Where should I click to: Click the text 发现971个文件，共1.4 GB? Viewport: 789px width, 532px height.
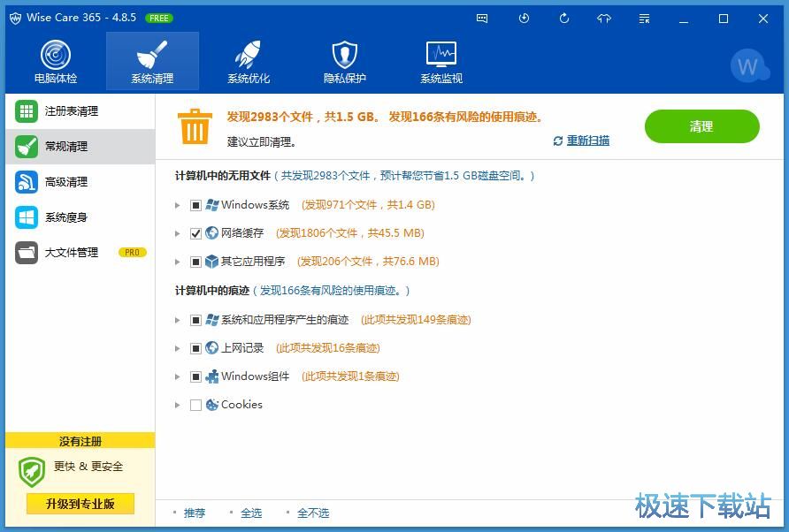tap(368, 205)
